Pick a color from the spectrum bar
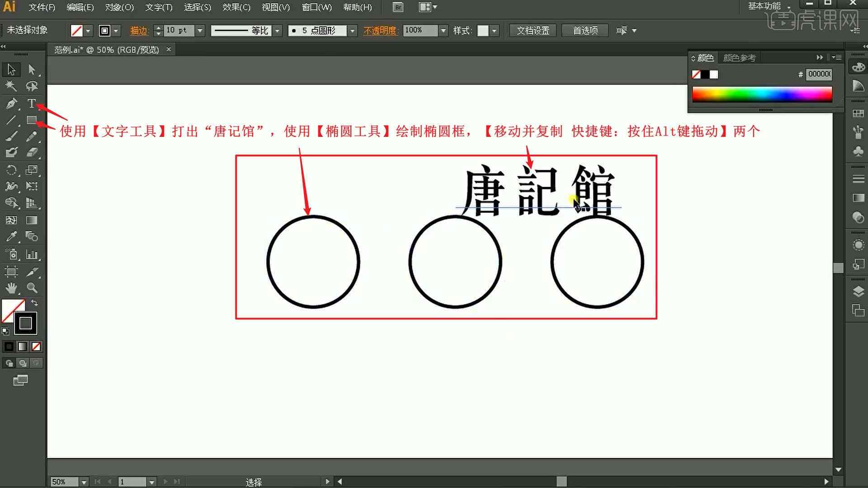Viewport: 868px width, 488px height. 762,94
